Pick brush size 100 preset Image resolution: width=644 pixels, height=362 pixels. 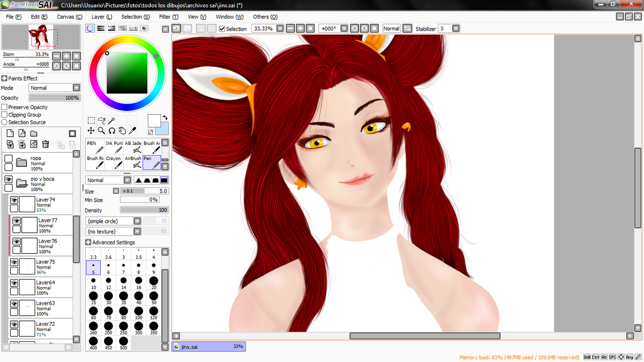(x=139, y=313)
